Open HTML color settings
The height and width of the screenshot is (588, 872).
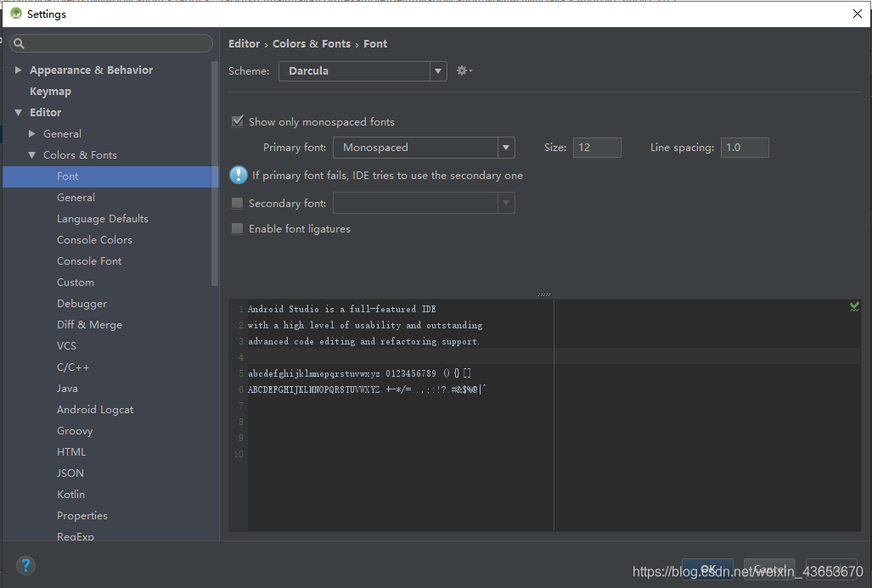coord(71,452)
